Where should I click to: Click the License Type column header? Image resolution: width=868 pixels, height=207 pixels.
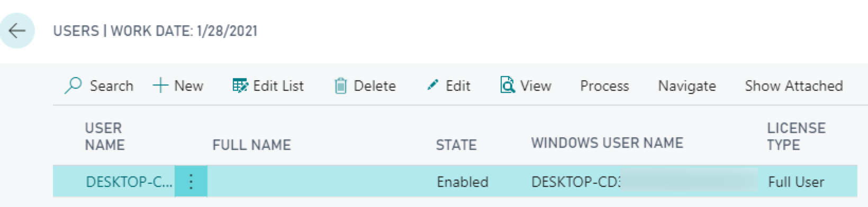pos(796,136)
